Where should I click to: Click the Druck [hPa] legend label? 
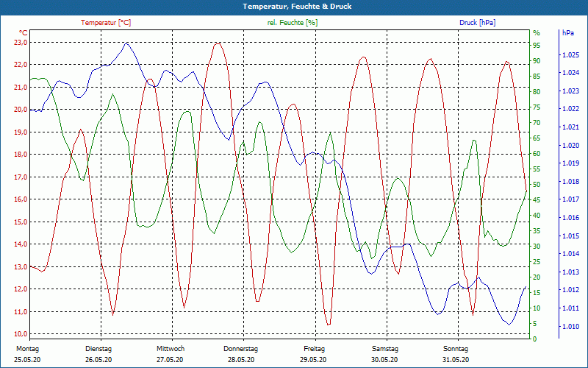point(477,23)
